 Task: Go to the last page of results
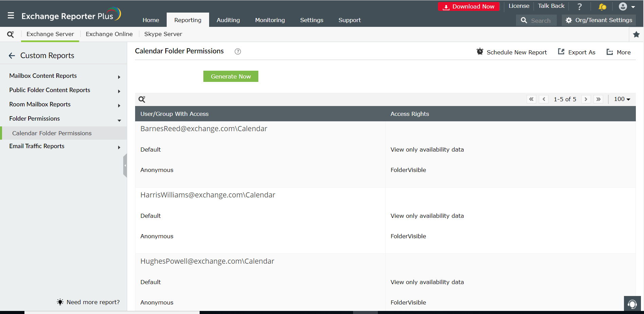click(598, 99)
